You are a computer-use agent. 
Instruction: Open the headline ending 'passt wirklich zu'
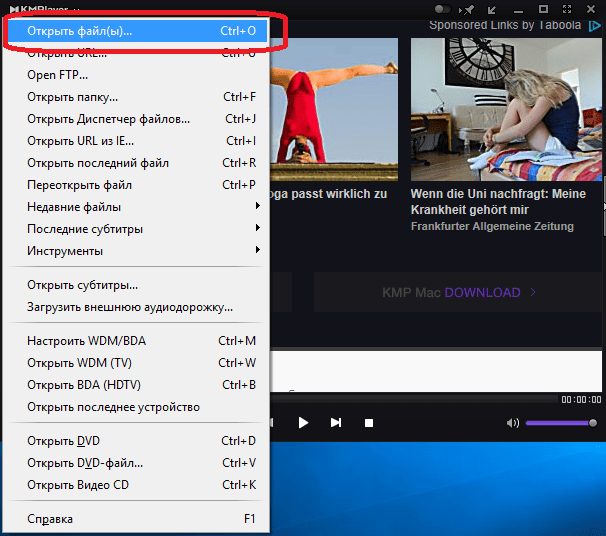point(329,194)
